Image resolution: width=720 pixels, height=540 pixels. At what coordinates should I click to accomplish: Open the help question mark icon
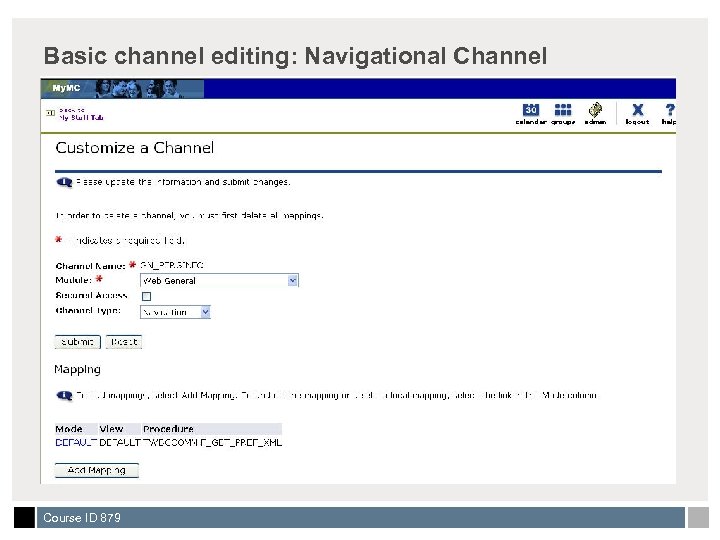click(x=669, y=113)
